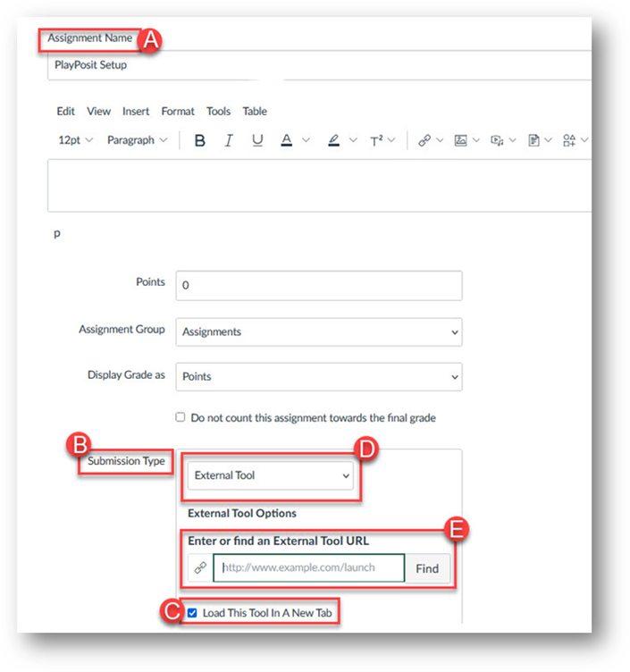Click the superscript formatting icon
This screenshot has width=630, height=672.
(376, 140)
